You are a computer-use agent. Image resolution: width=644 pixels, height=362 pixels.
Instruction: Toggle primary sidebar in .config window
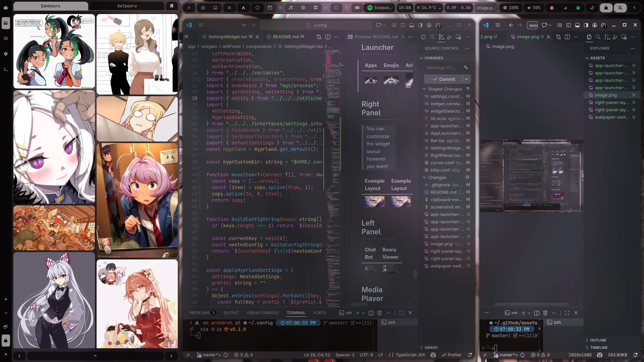[403, 25]
